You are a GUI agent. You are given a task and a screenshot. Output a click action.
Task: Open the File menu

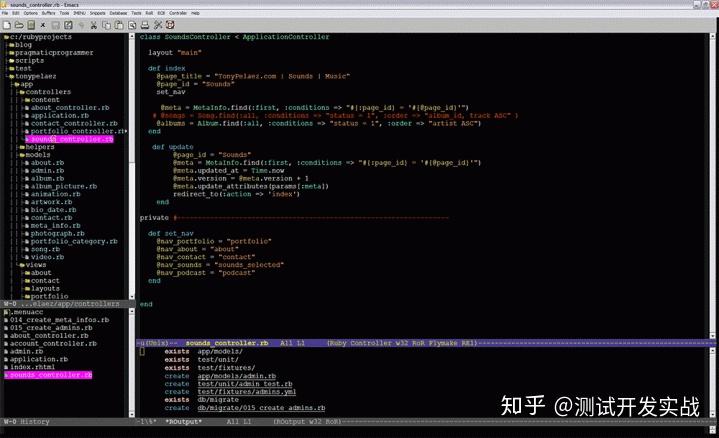5,13
